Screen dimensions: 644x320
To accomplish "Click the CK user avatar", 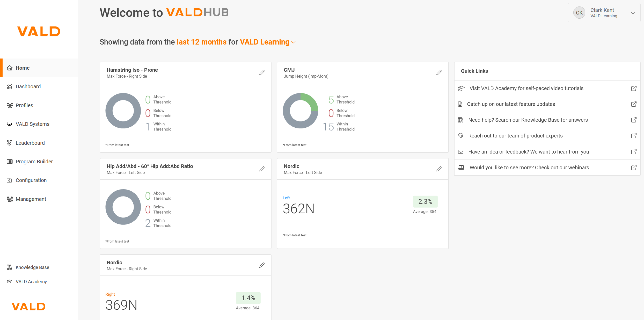I will [579, 13].
